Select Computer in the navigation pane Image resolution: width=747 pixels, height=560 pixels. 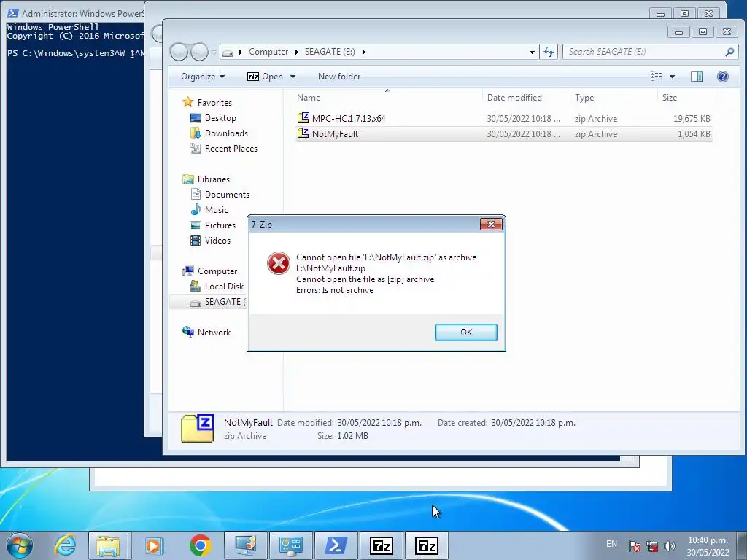click(x=217, y=271)
